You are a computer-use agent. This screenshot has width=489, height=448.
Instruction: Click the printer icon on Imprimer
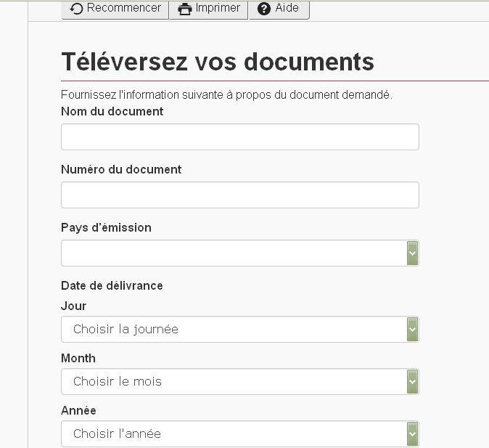tap(184, 9)
